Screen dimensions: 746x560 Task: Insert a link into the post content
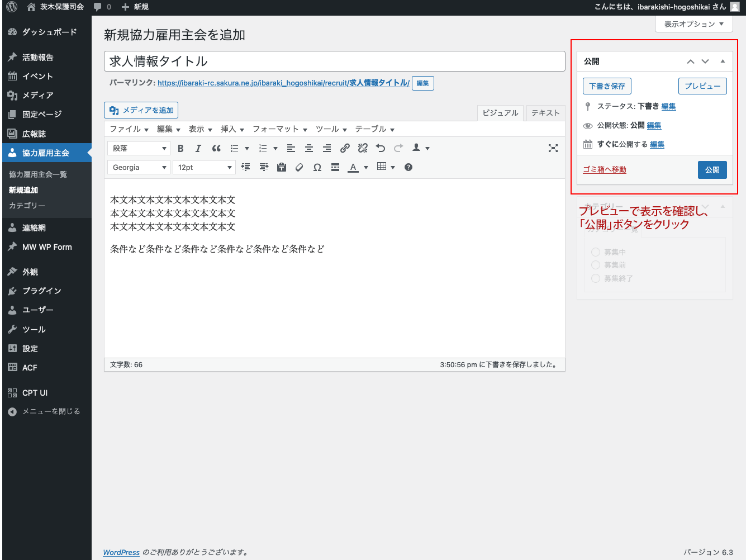pyautogui.click(x=344, y=148)
